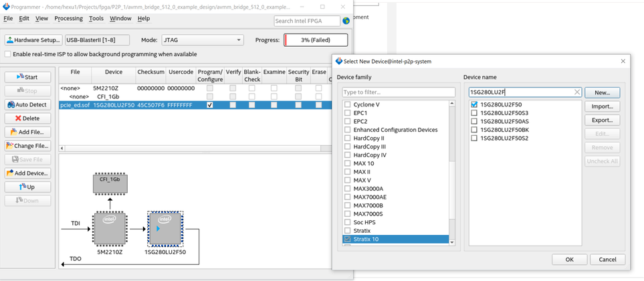Click the horizontal scrollbar left arrow in file table
The height and width of the screenshot is (281, 644).
(62, 148)
